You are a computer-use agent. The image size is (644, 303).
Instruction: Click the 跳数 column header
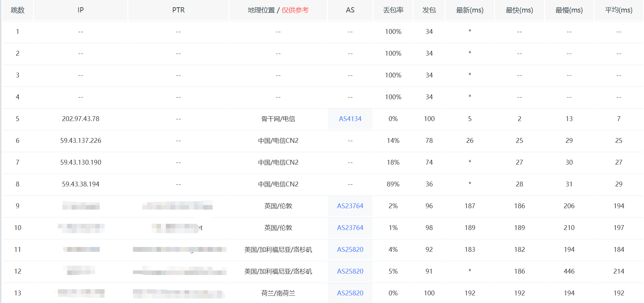click(x=18, y=10)
